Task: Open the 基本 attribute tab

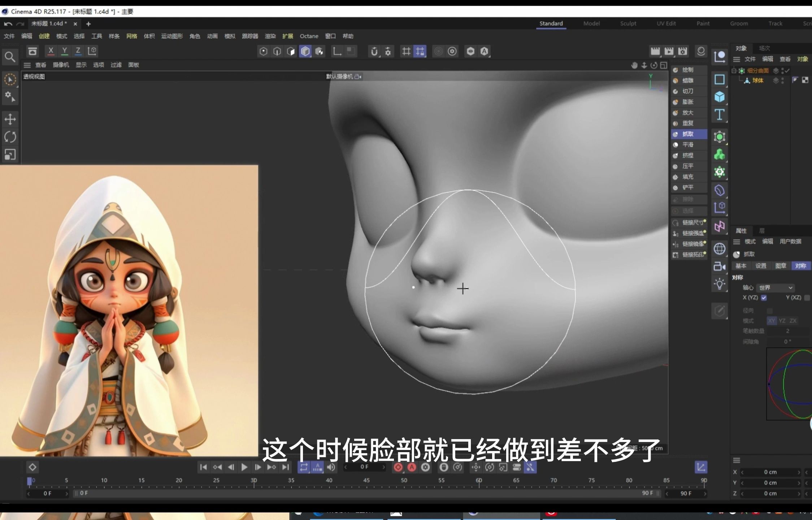Action: 741,266
